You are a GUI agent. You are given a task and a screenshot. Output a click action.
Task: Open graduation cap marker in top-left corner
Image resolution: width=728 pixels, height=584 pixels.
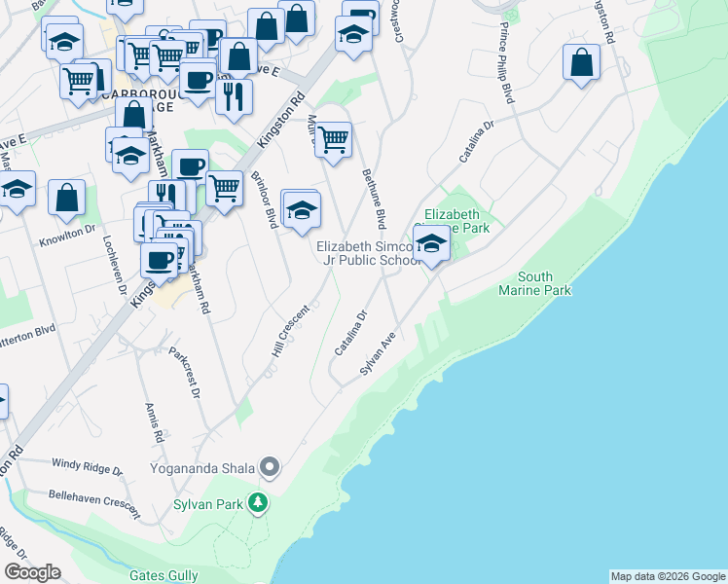click(x=64, y=43)
